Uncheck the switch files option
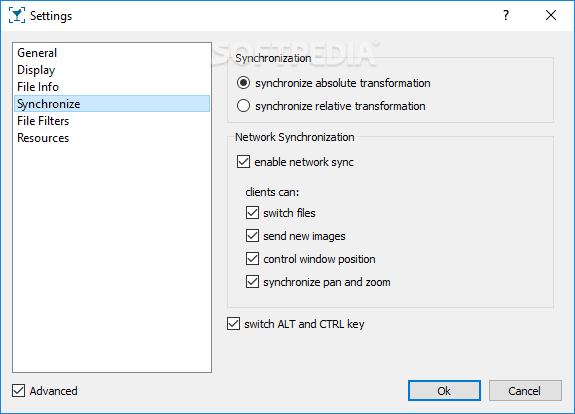 (x=252, y=213)
